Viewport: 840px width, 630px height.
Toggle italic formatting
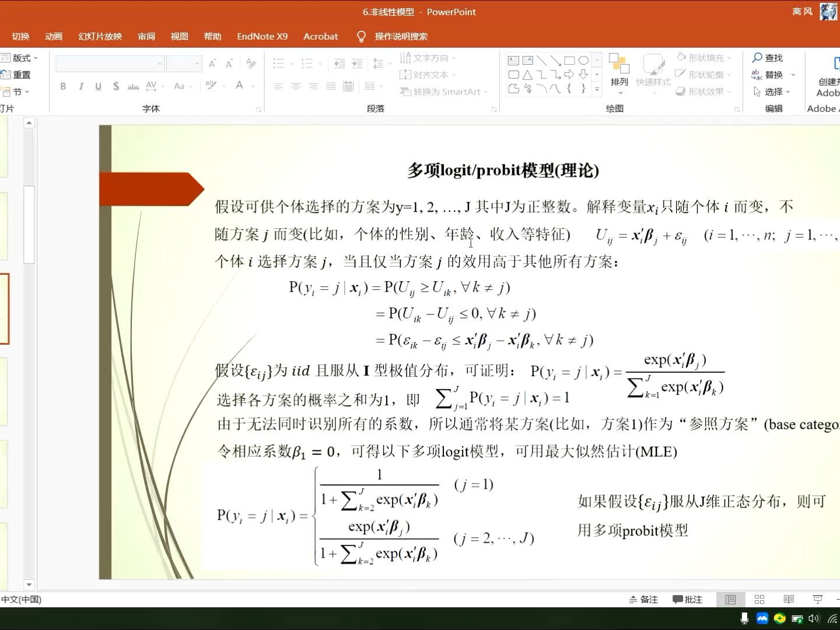(80, 86)
